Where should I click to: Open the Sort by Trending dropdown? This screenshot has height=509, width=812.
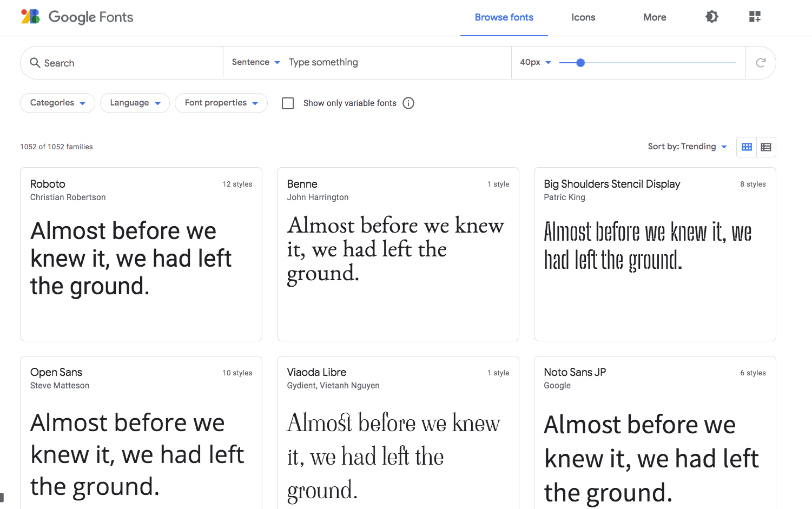click(687, 147)
